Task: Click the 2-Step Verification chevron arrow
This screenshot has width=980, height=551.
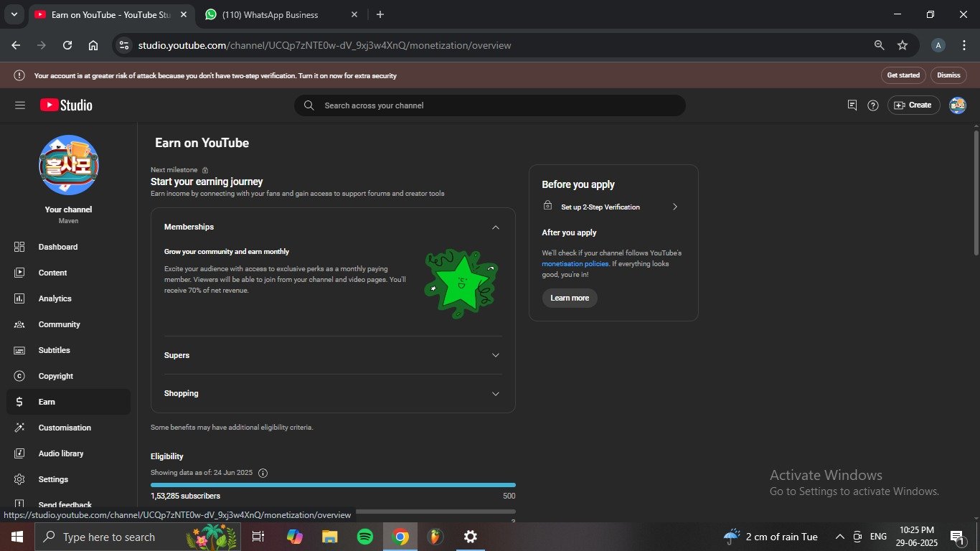Action: pos(674,207)
